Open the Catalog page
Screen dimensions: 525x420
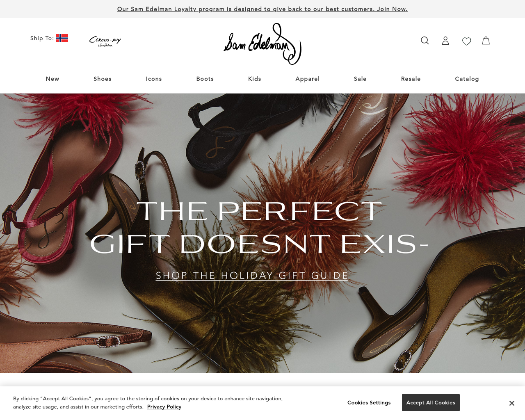click(467, 79)
